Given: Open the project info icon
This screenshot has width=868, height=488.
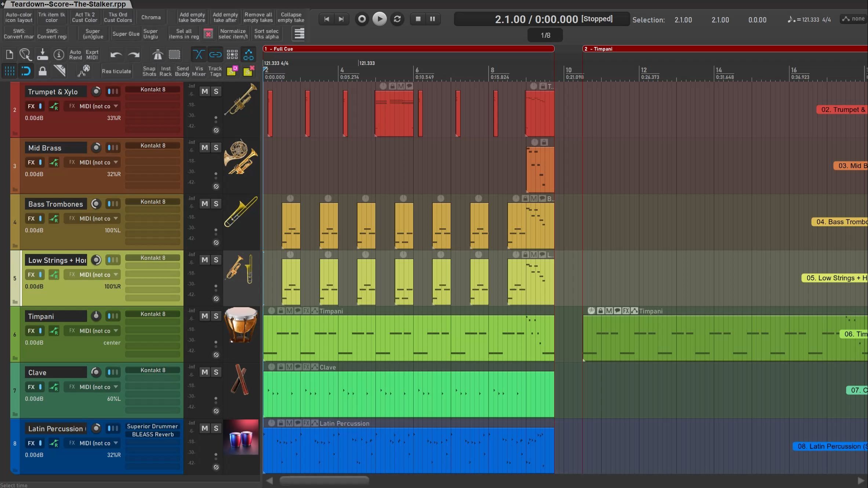Looking at the screenshot, I should (x=59, y=55).
